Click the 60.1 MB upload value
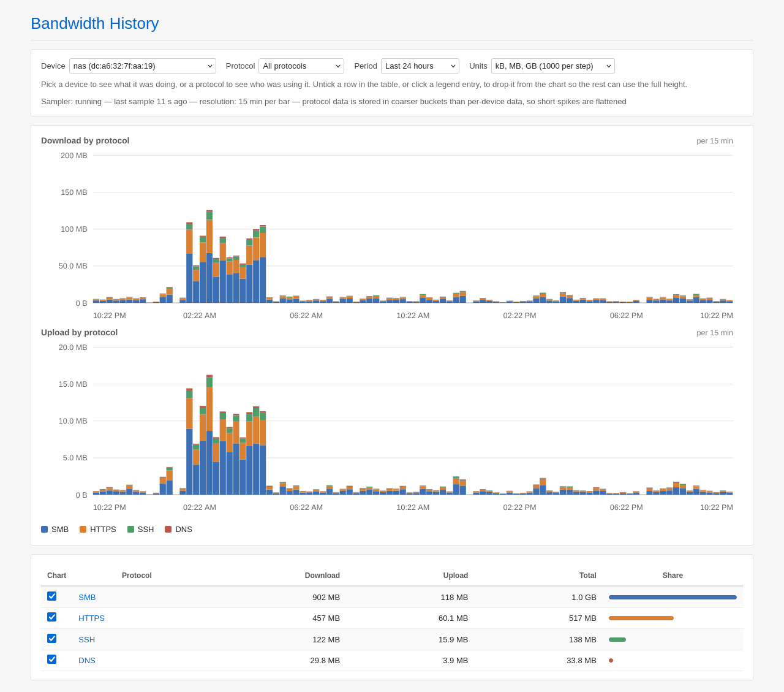784x692 pixels. 453,618
